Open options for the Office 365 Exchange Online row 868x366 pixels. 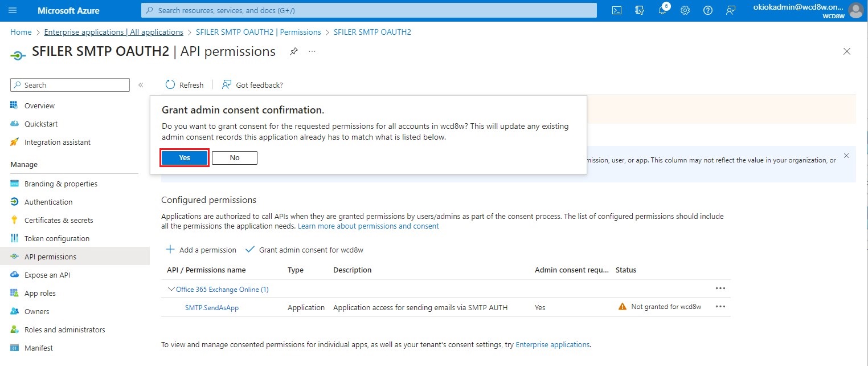(720, 289)
